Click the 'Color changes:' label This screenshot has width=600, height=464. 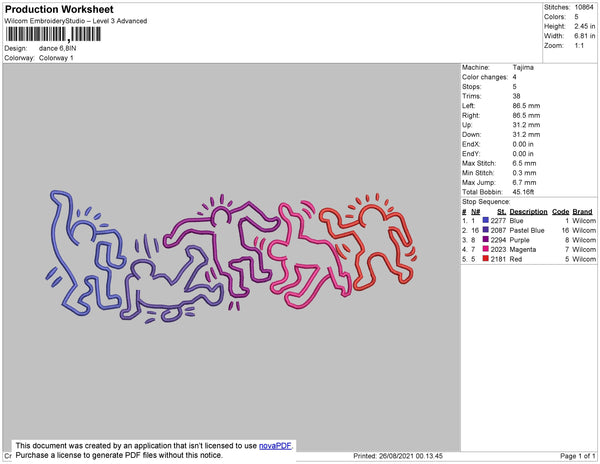485,77
